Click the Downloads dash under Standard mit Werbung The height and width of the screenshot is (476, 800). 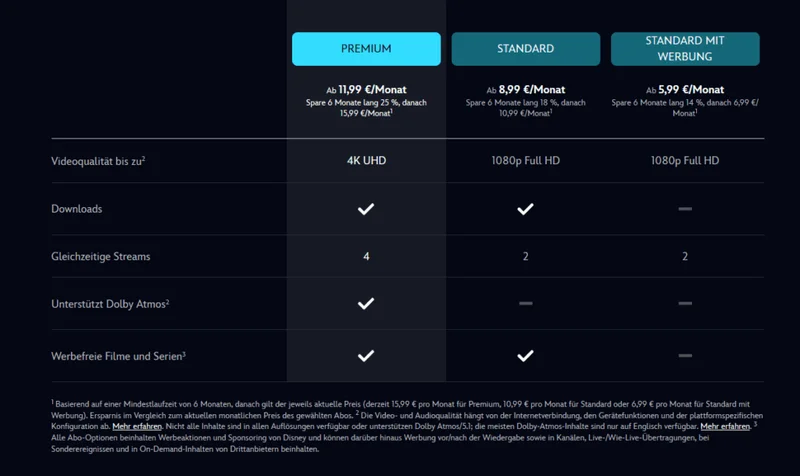click(685, 209)
